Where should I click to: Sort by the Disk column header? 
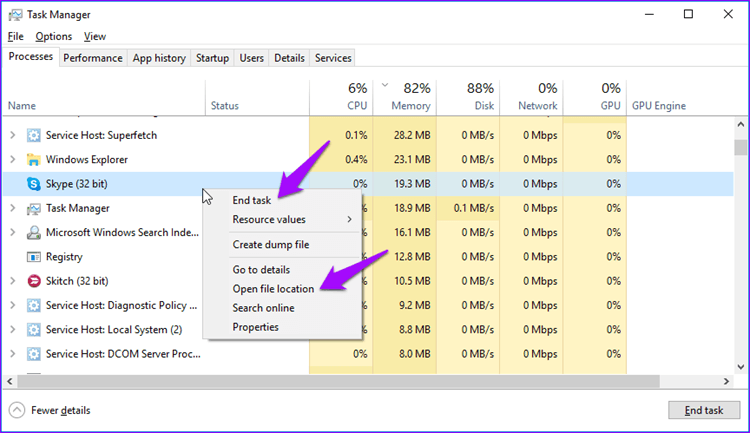(x=468, y=98)
